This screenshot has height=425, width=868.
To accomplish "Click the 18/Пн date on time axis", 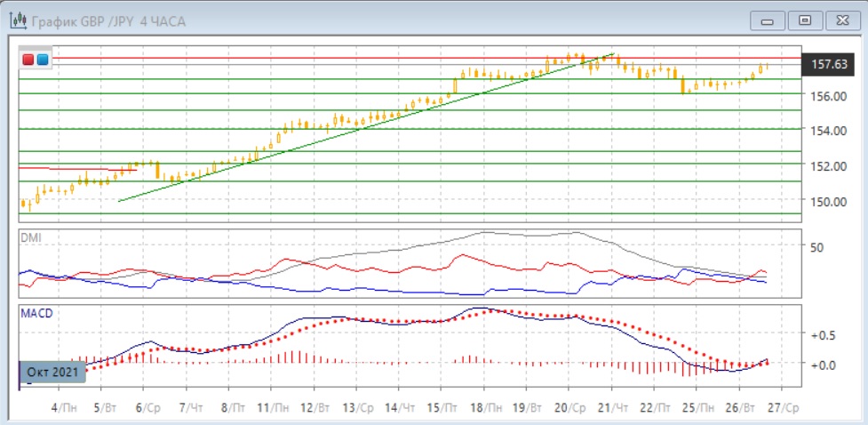I will click(x=483, y=406).
